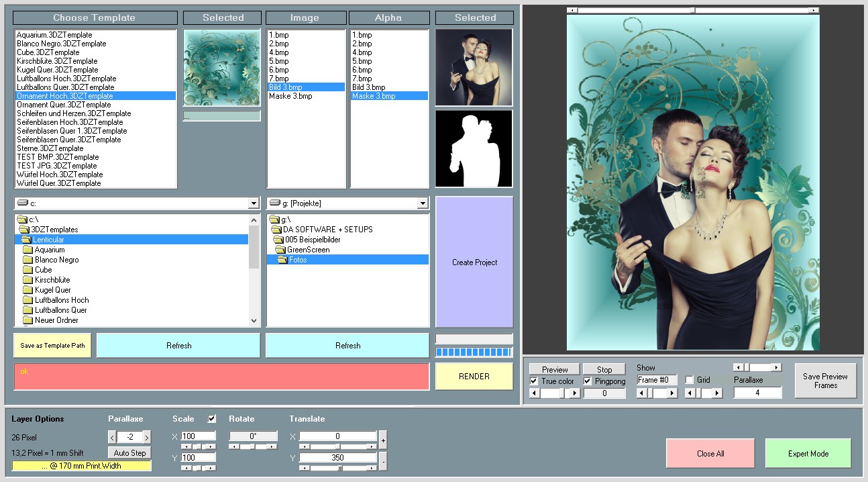The width and height of the screenshot is (868, 482).
Task: Enable the Grid checkbox
Action: [690, 380]
